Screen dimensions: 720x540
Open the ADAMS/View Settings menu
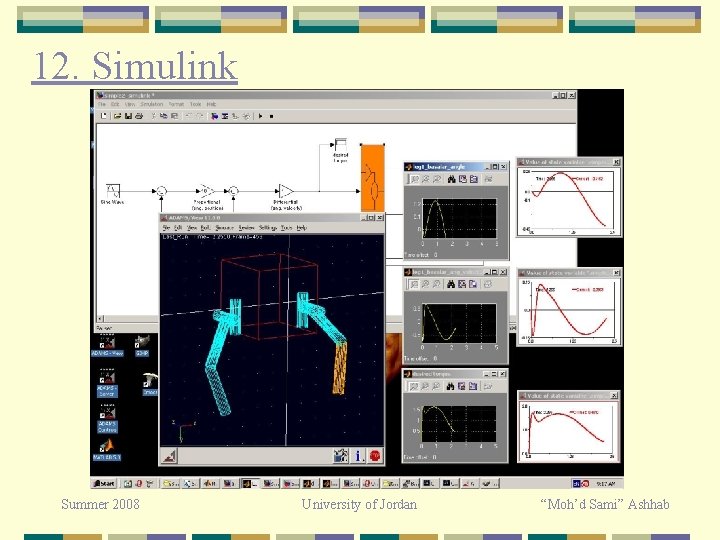(x=268, y=227)
